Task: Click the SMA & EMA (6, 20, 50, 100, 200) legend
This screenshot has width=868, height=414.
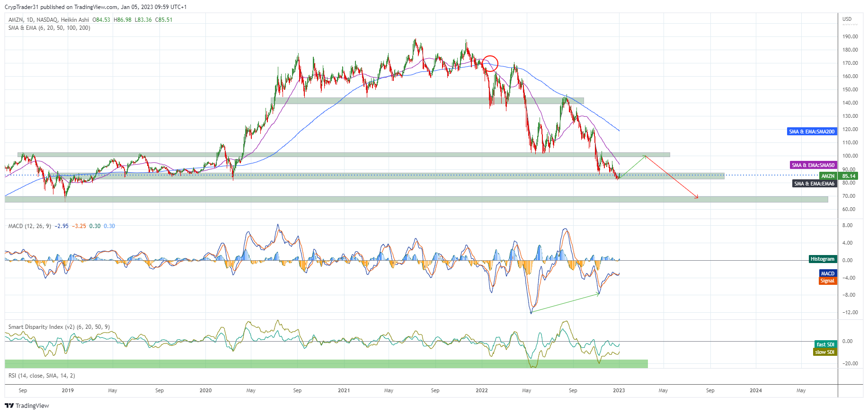Action: coord(49,28)
